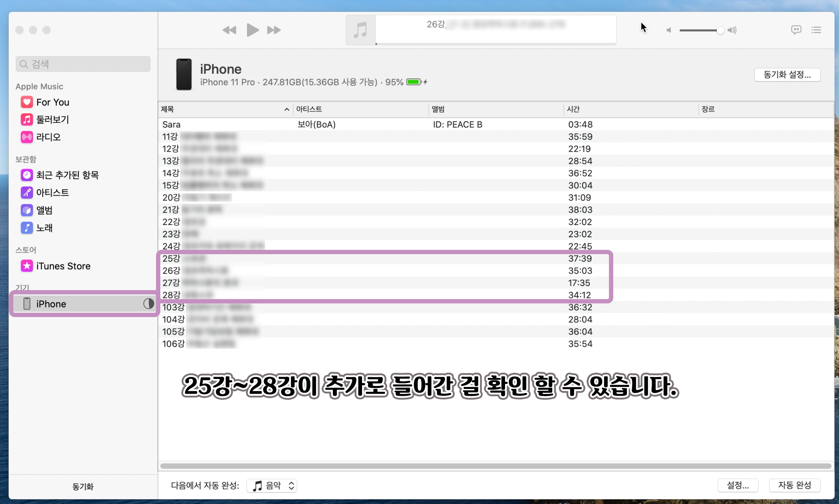Open the Up Next list icon

point(816,30)
